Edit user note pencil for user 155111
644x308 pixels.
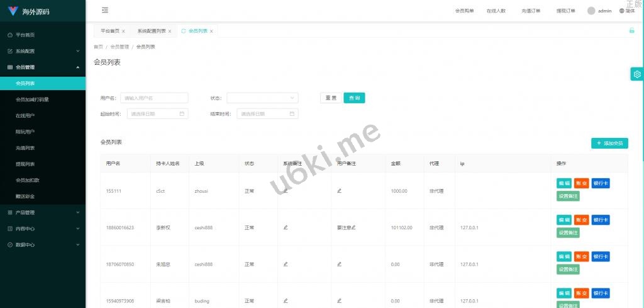click(x=340, y=190)
